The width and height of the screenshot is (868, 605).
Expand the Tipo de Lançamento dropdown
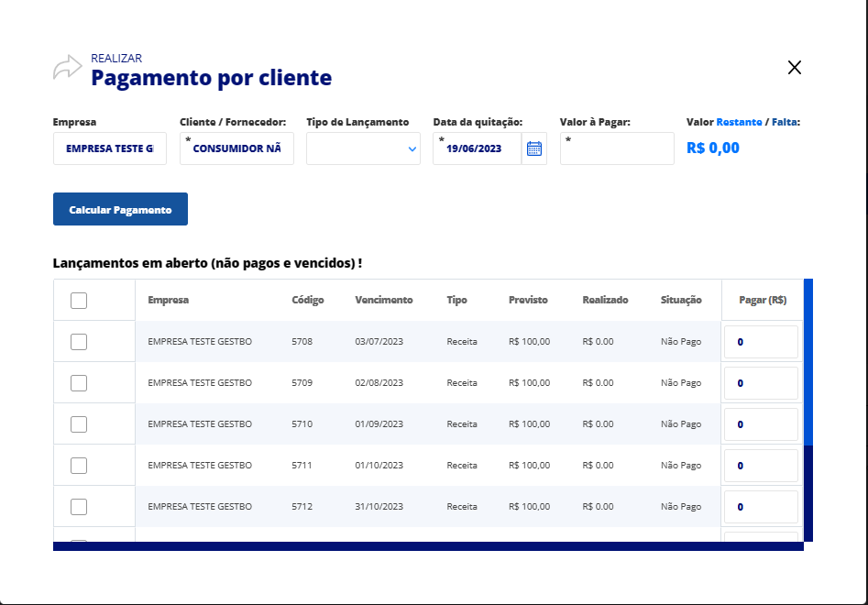(363, 148)
